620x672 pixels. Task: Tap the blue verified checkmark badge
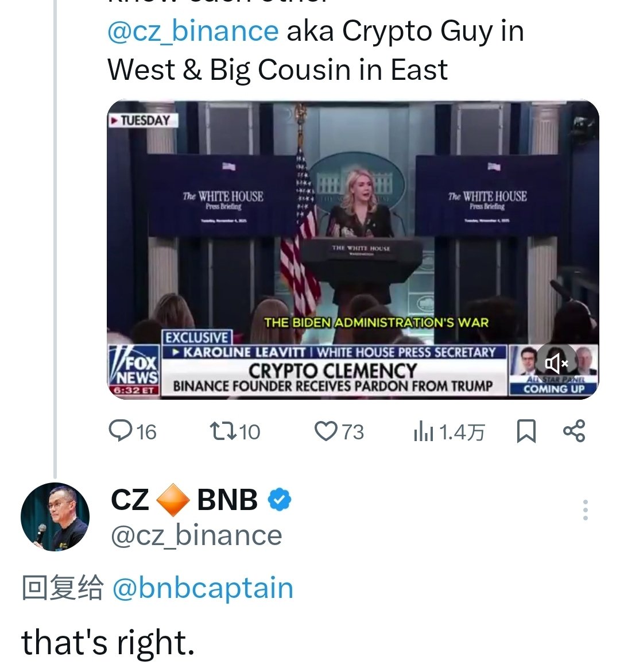280,500
